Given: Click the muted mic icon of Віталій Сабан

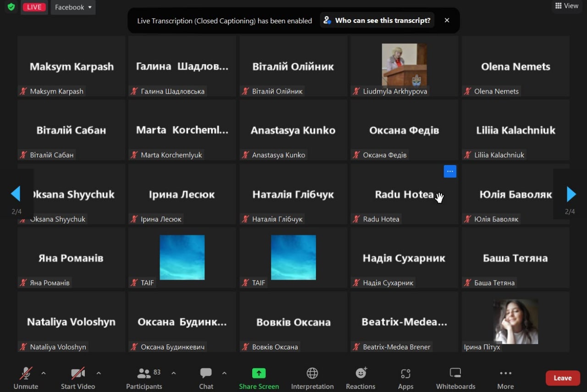Looking at the screenshot, I should (23, 155).
